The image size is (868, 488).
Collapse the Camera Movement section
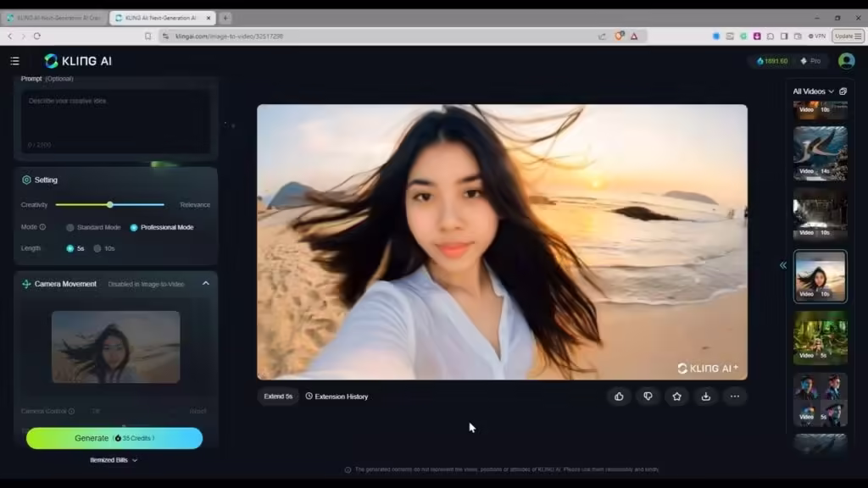[x=206, y=283]
